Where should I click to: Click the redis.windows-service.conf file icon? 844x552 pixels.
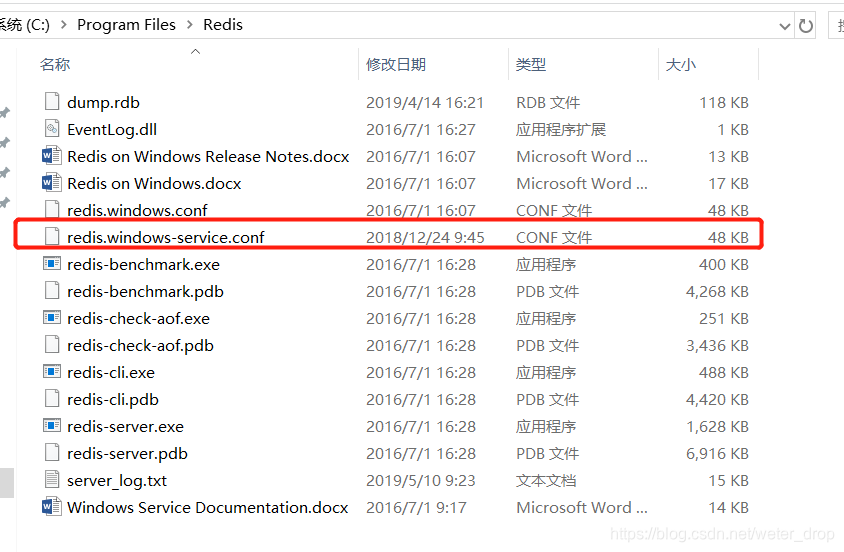coord(52,236)
